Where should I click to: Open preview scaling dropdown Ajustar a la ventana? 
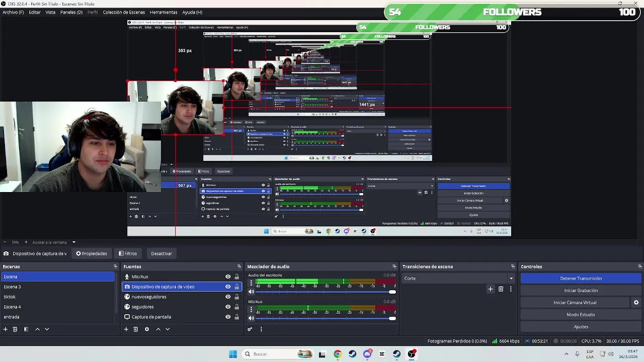54,242
